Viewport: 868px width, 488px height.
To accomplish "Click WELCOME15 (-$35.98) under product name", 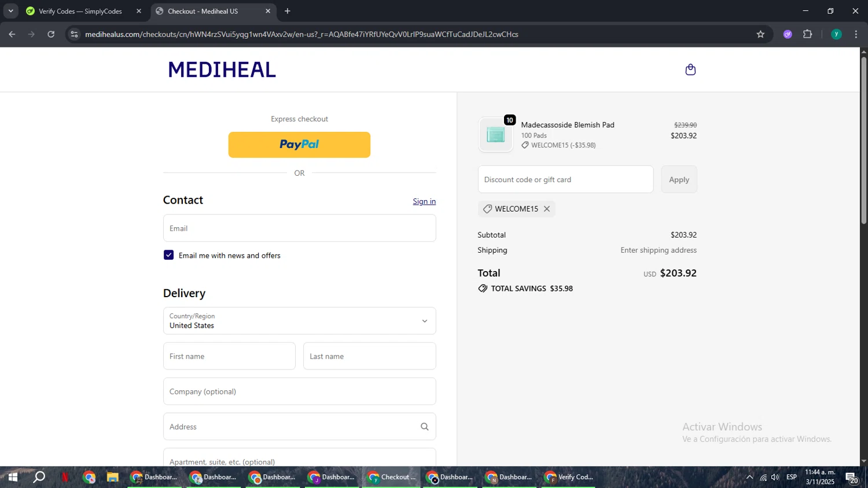I will pyautogui.click(x=559, y=145).
